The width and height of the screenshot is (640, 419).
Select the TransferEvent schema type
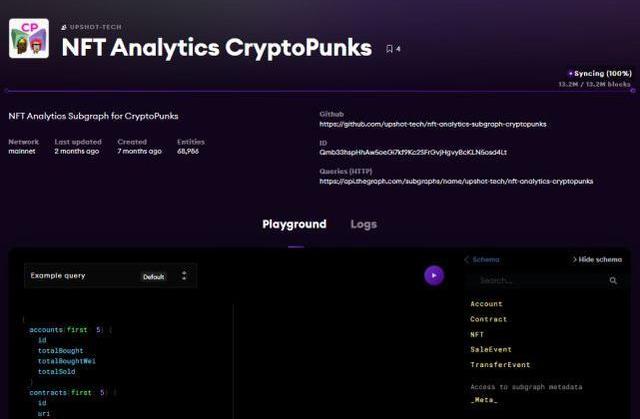500,365
